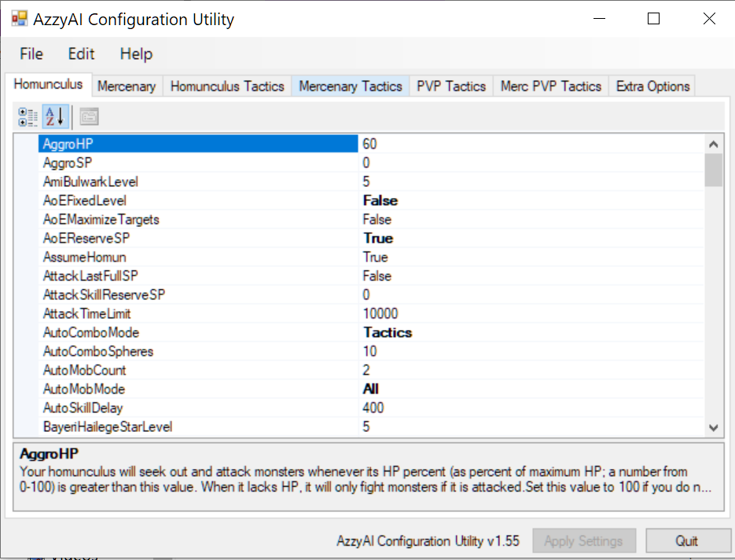
Task: Select the Merc PVP Tactics tab
Action: point(551,86)
